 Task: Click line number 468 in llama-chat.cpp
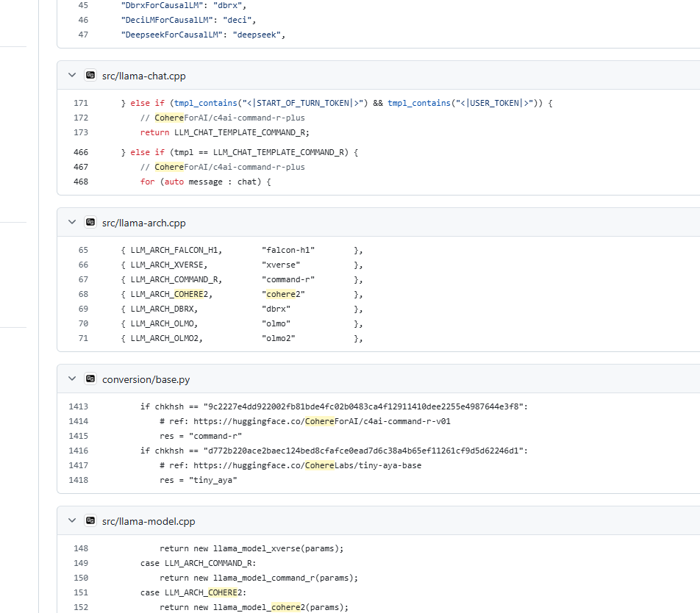(x=81, y=182)
